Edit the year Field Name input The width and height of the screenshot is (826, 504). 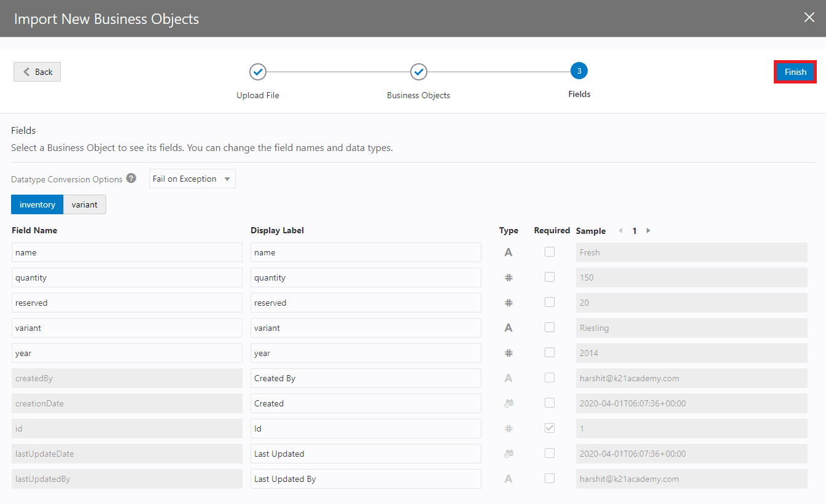tap(127, 353)
